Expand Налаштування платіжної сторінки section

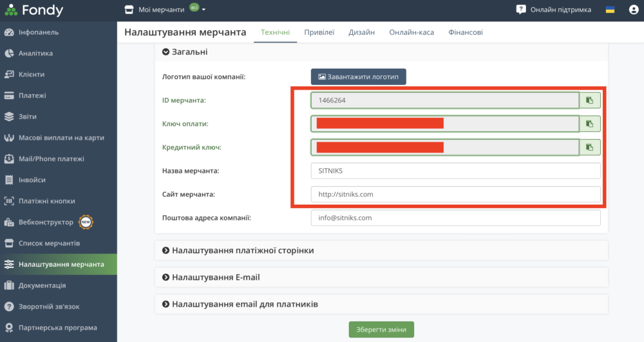(166, 251)
